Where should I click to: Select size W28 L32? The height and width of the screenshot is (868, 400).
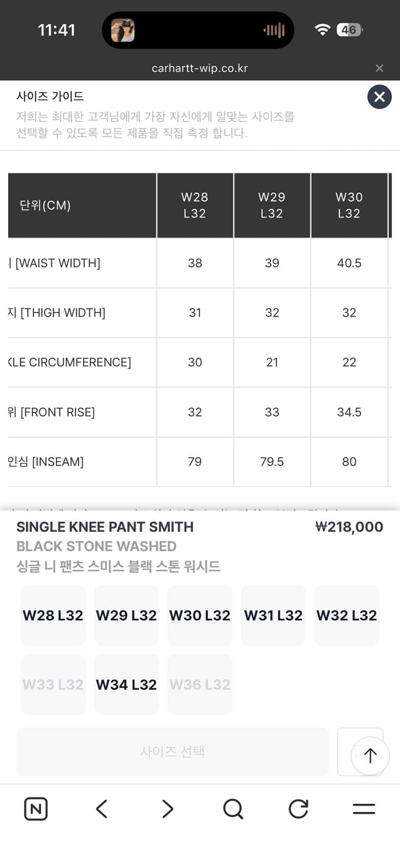click(53, 615)
